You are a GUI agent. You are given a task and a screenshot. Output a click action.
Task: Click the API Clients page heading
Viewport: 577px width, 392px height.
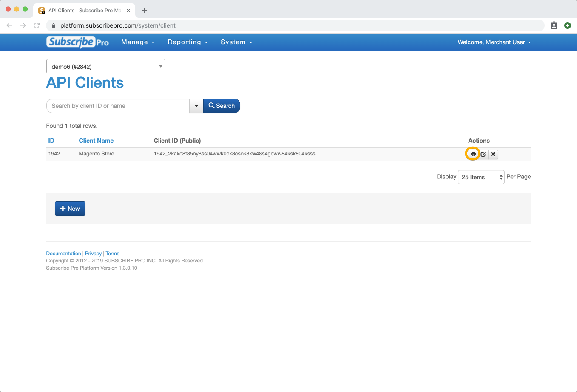[x=85, y=83]
